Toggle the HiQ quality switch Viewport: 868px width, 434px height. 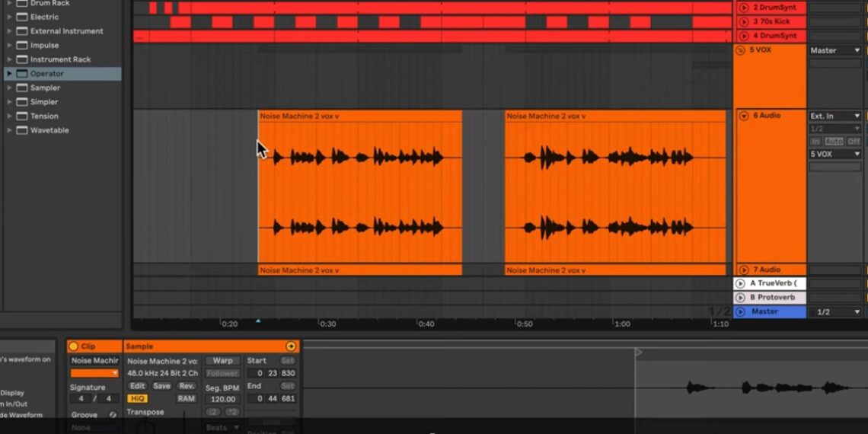(x=138, y=398)
